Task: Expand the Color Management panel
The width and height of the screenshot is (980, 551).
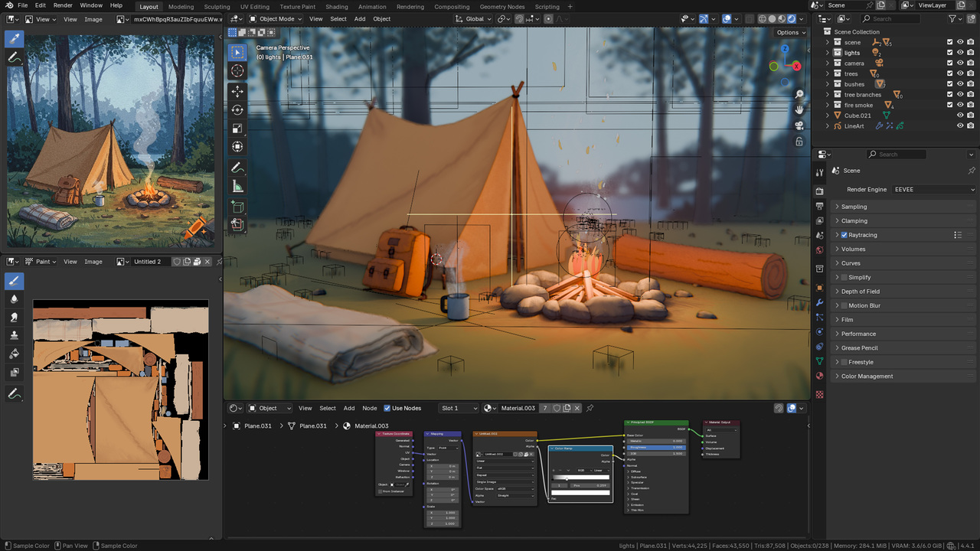Action: click(x=867, y=377)
